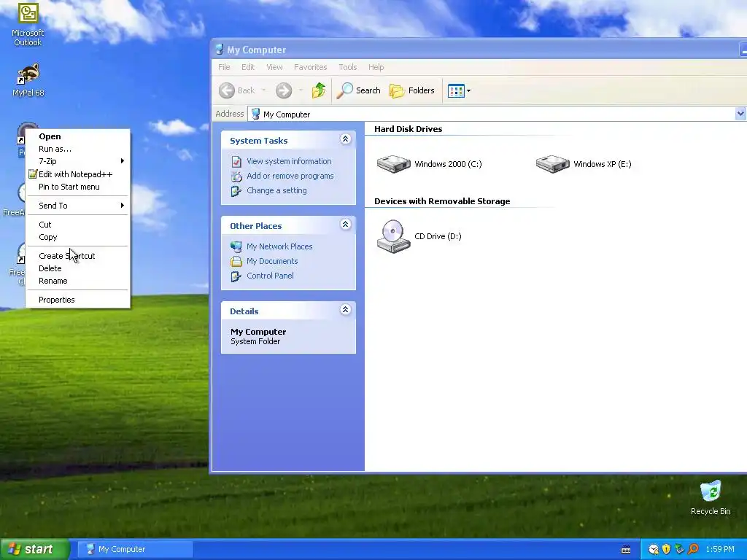
Task: Click the Address bar field
Action: point(496,114)
